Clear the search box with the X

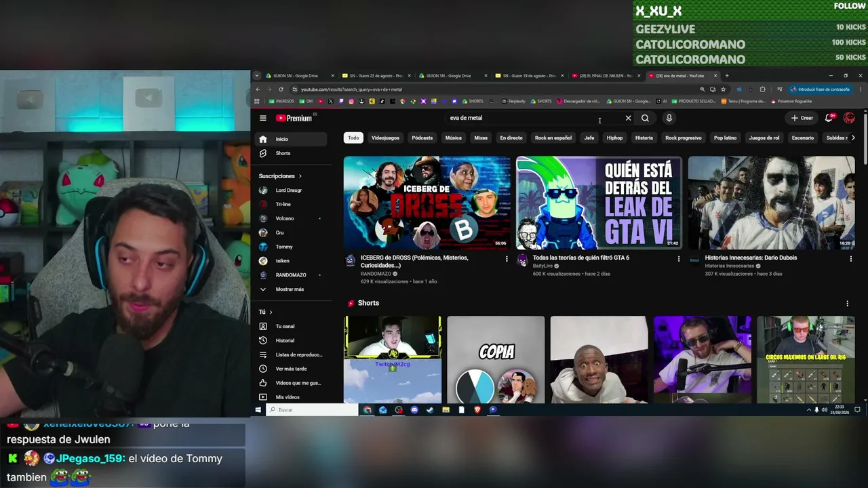tap(628, 118)
